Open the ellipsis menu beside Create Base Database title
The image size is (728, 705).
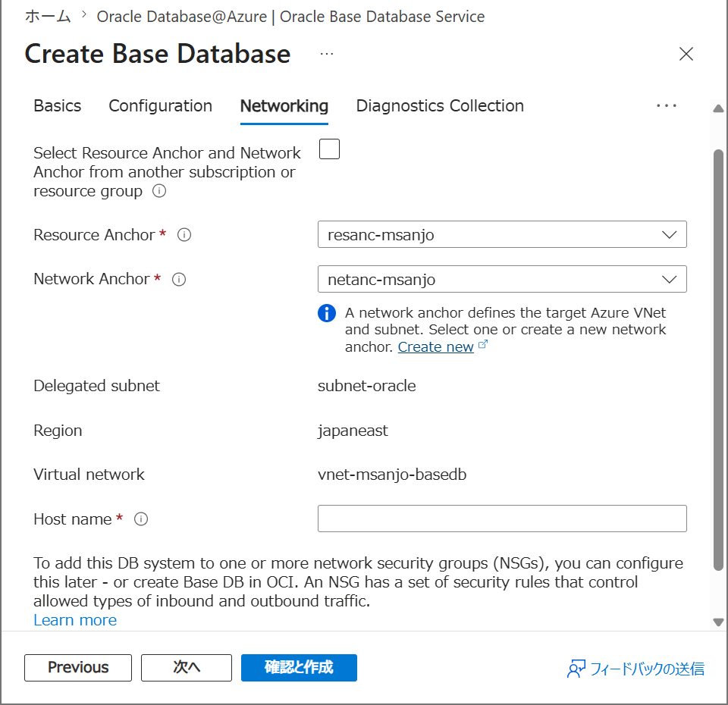327,54
